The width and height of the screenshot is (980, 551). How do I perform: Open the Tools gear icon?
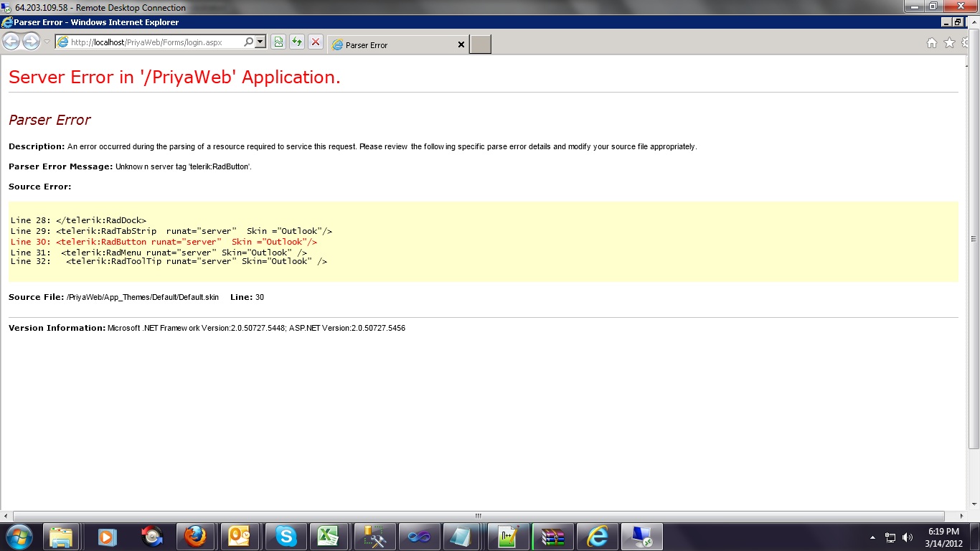pyautogui.click(x=966, y=43)
